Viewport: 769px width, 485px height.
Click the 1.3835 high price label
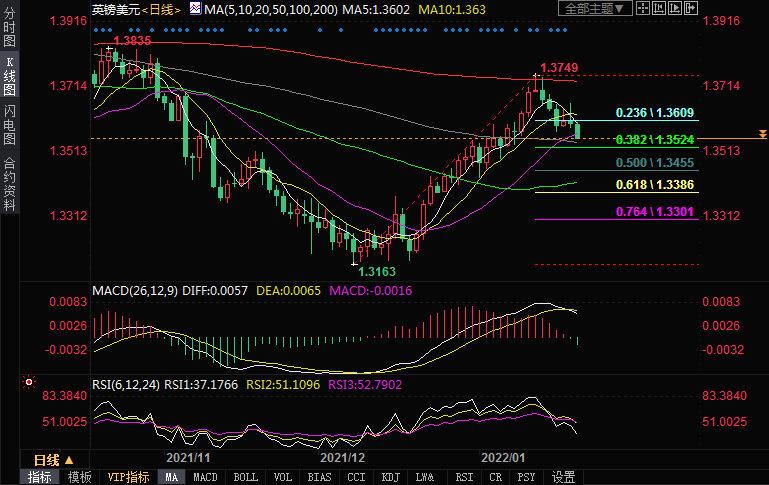point(132,41)
